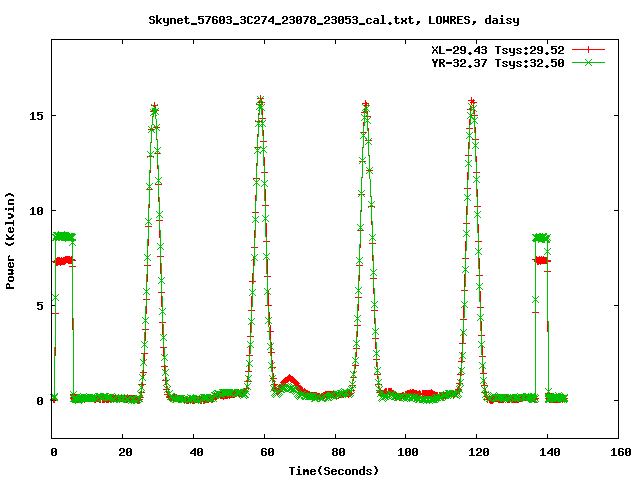The image size is (640, 480).
Task: Click the y-axis tick label 15
Action: tap(36, 116)
